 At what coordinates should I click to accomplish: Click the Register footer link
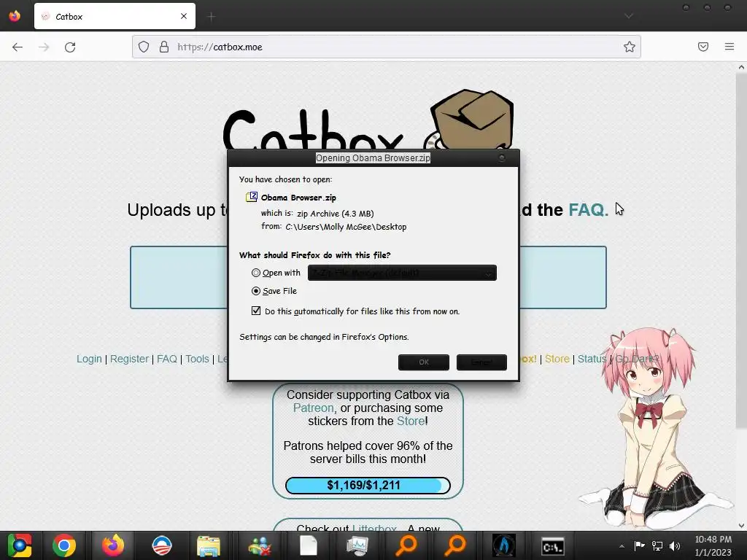tap(129, 359)
